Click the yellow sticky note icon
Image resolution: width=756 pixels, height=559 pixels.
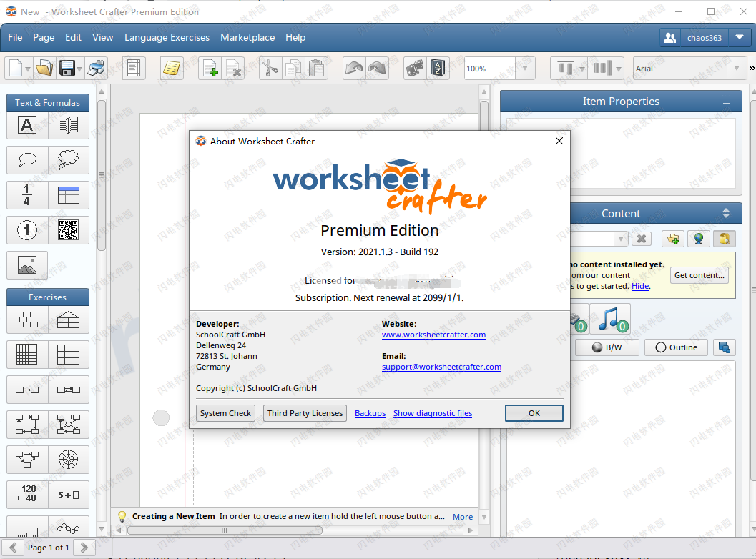coord(171,69)
